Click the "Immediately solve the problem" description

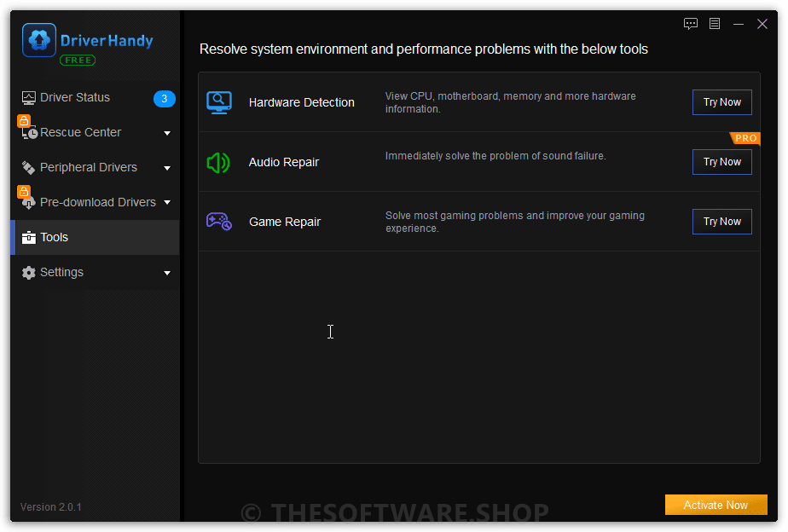pyautogui.click(x=495, y=156)
